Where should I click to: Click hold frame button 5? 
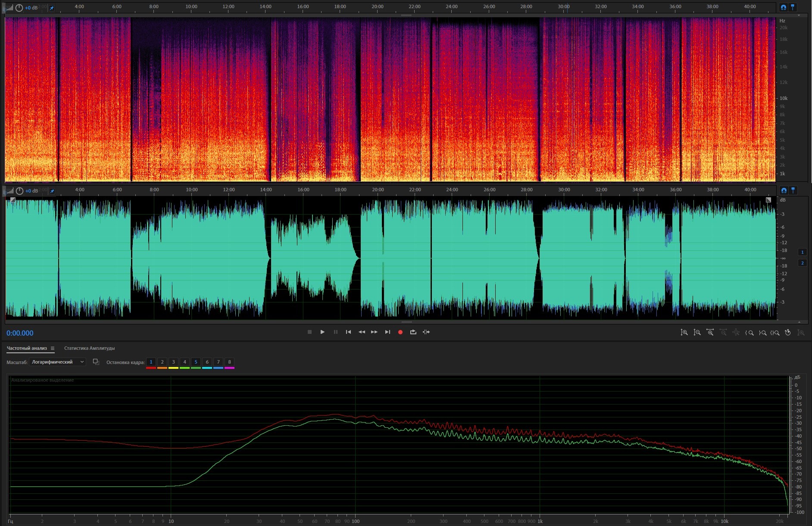click(196, 362)
